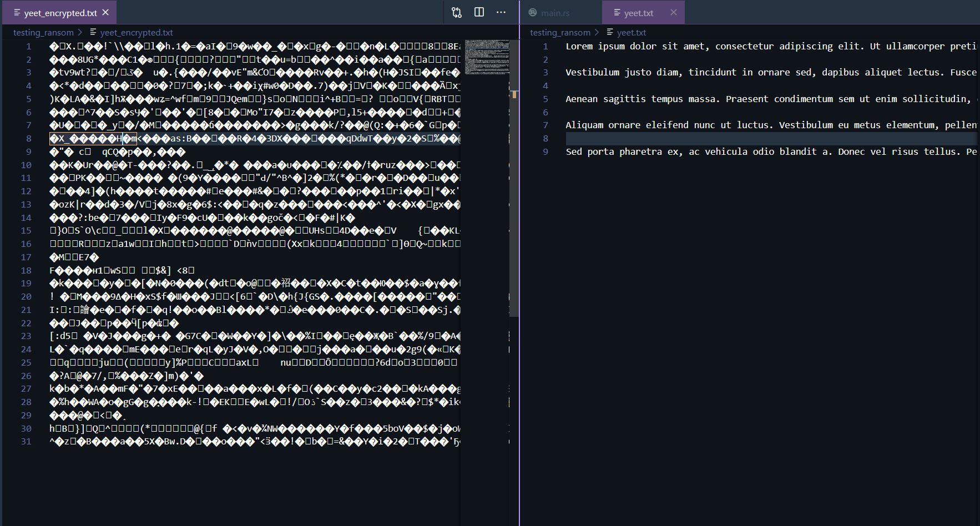
Task: Click the file icon on yeet_encrypted.txt tab
Action: [17, 12]
